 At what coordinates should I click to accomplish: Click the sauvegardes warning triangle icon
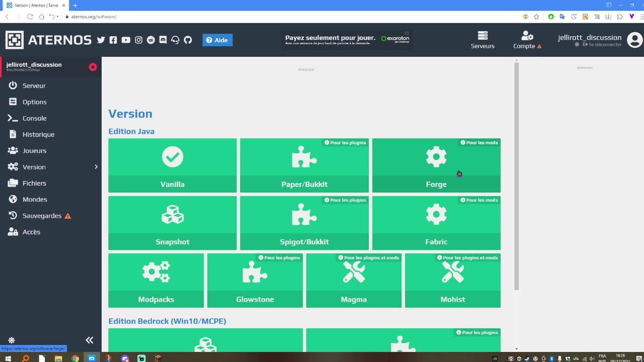point(68,216)
